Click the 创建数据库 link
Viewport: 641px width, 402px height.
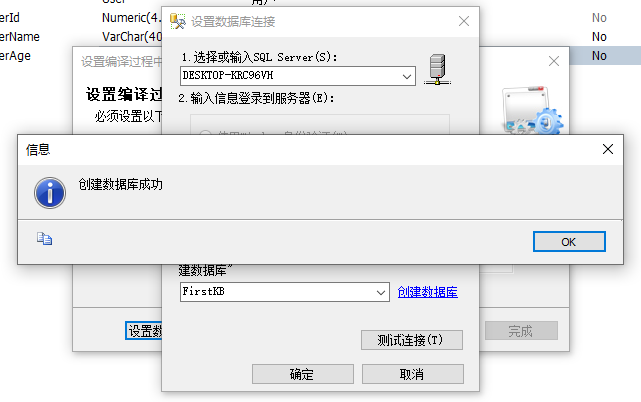click(428, 292)
